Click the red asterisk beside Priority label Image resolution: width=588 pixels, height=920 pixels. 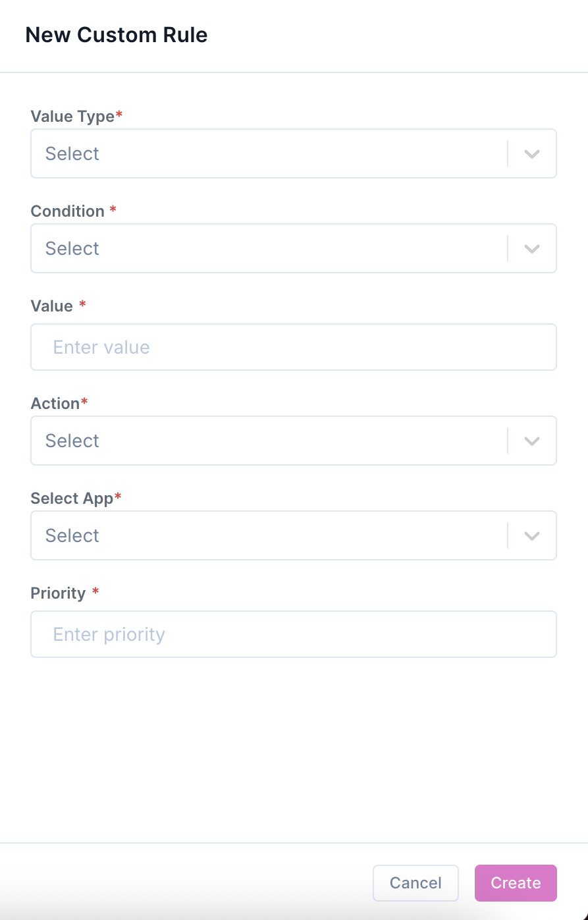pos(95,593)
